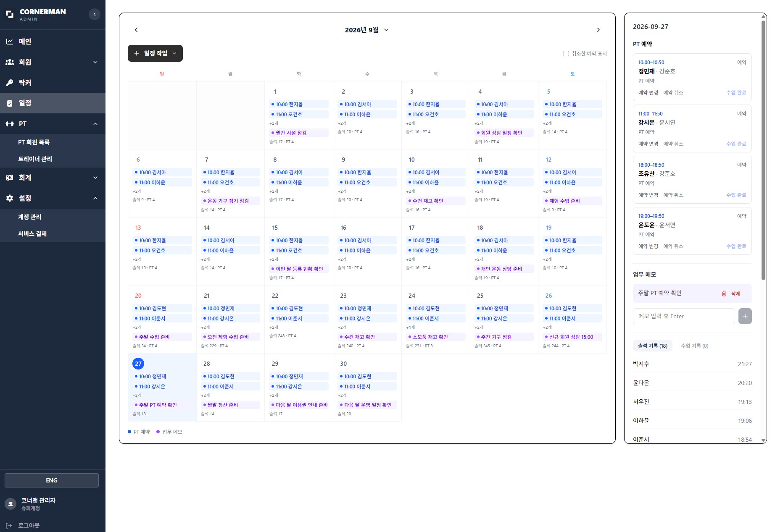Screen dimensions: 775x532
Task: Click the right panel vertical scrollbar
Action: [763, 151]
